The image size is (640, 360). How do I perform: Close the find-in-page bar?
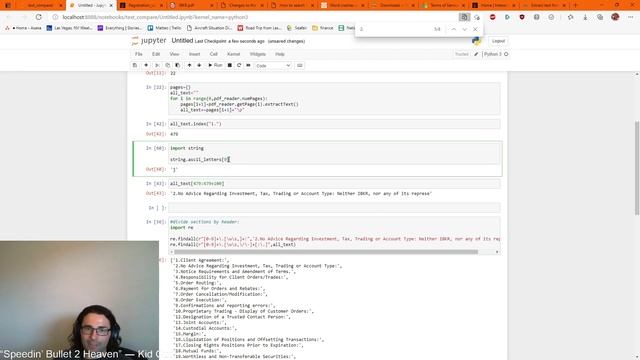tap(475, 29)
